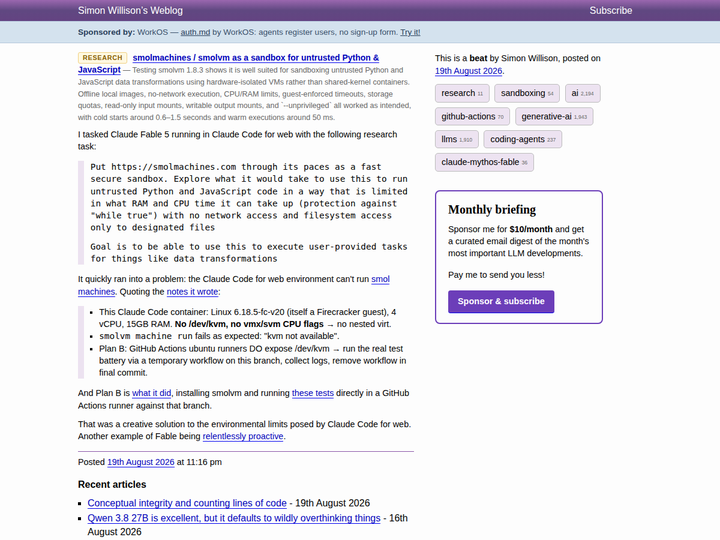Viewport: 720px width, 540px height.
Task: Open 'Qwen 3.8 27B is excellent' article
Action: (x=234, y=518)
